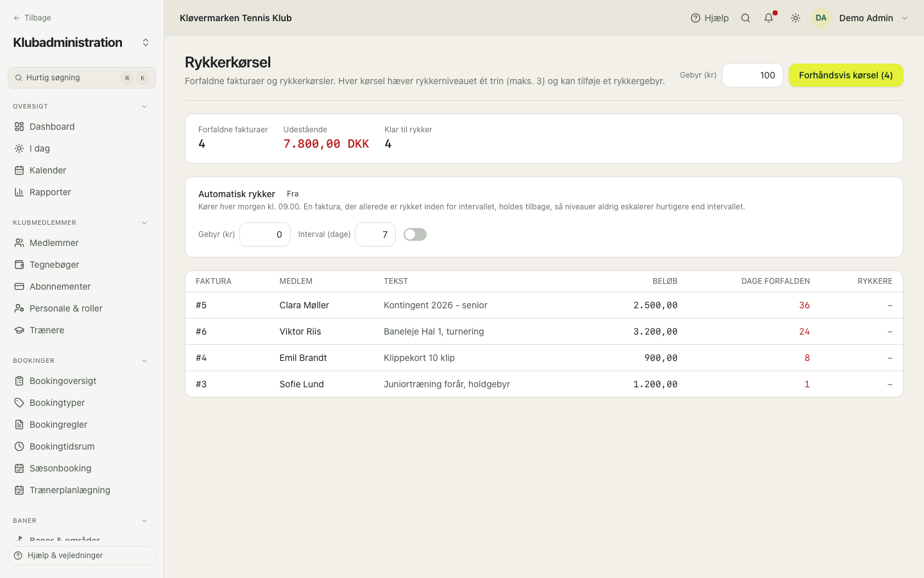Open Rapporter in the sidebar
Image resolution: width=924 pixels, height=578 pixels.
[81, 192]
